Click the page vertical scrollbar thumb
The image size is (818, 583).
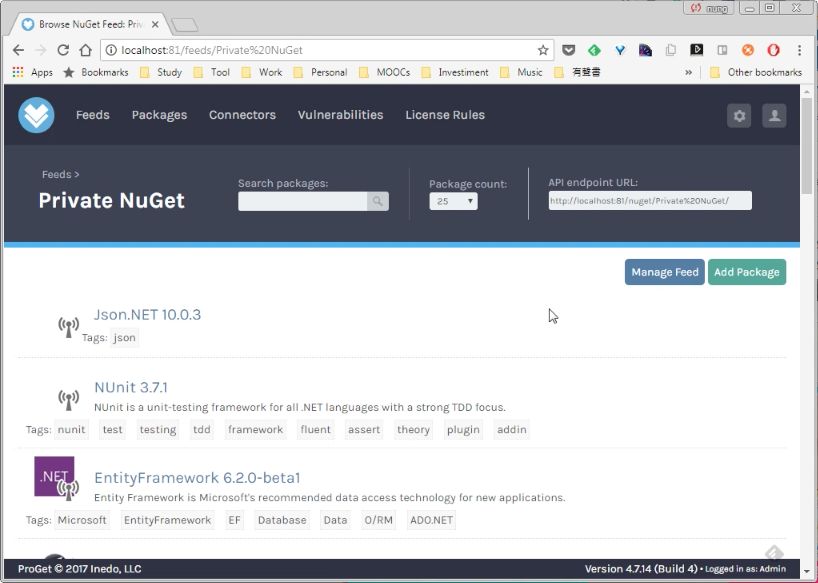(807, 146)
